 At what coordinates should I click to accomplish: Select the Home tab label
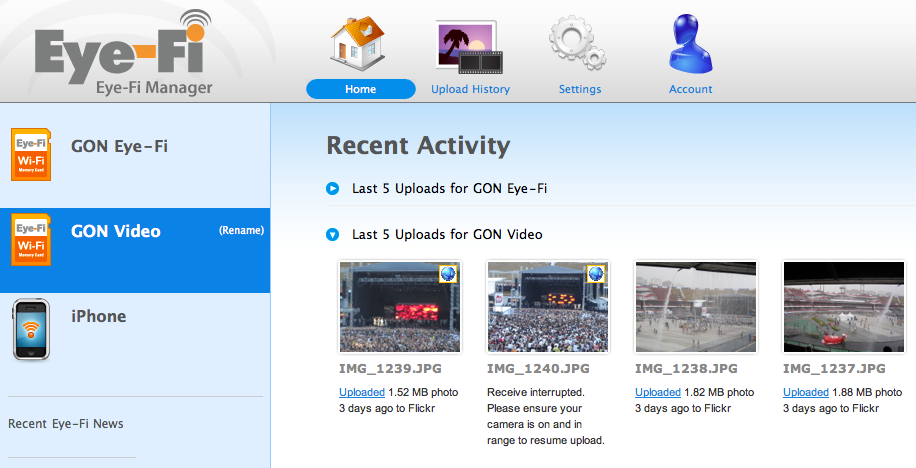(360, 89)
